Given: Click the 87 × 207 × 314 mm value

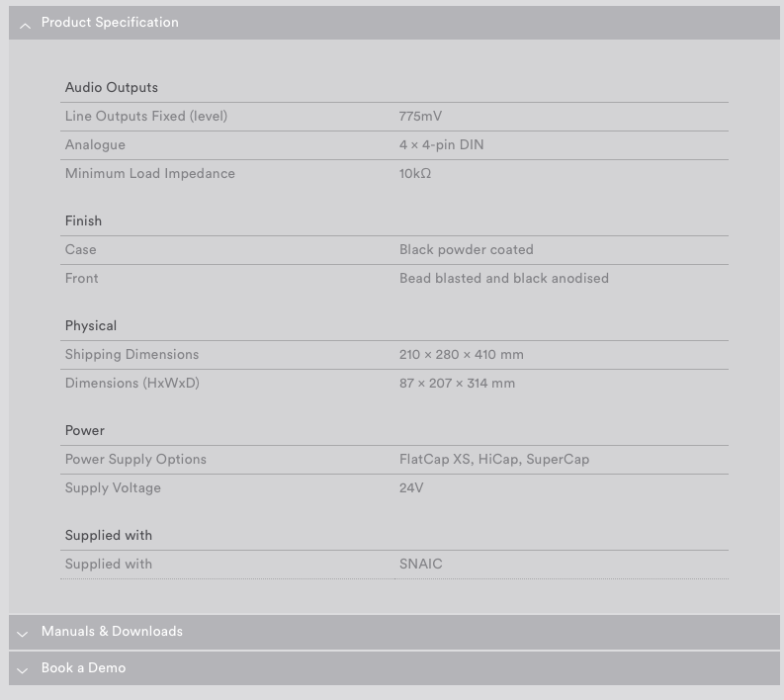Looking at the screenshot, I should (x=457, y=384).
